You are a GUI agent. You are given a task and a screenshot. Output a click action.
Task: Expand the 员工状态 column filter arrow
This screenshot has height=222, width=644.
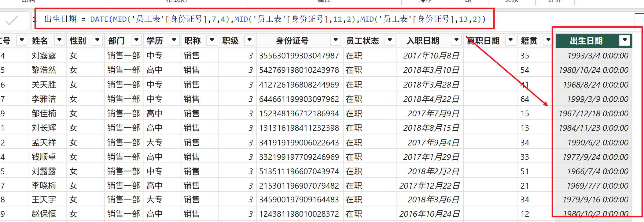390,40
